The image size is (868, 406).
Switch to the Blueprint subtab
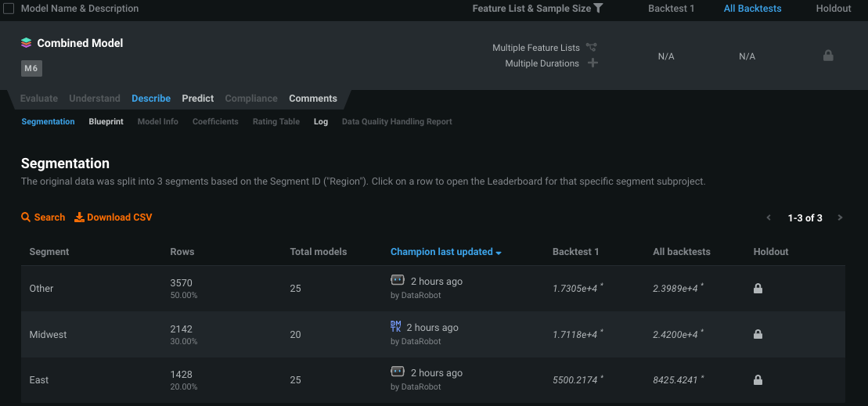[106, 122]
